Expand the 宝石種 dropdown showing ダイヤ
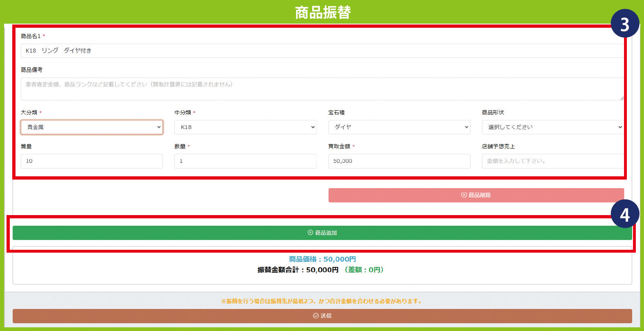This screenshot has width=644, height=331. coord(399,127)
